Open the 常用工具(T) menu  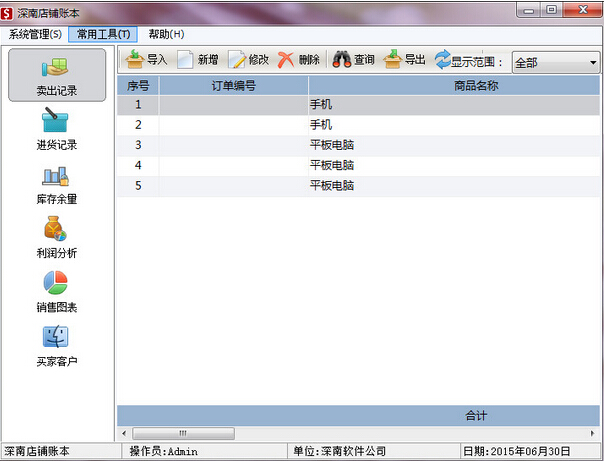tap(103, 34)
